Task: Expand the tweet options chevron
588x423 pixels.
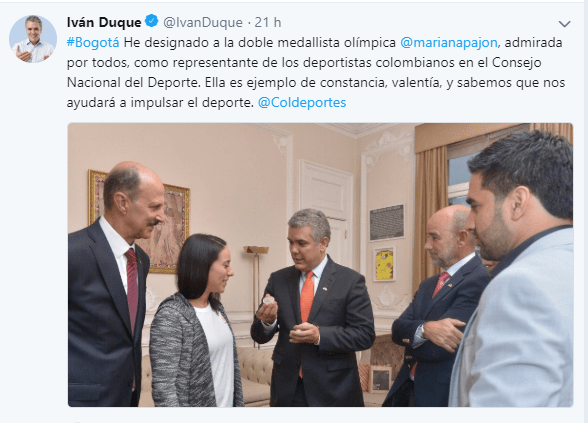Action: [564, 24]
